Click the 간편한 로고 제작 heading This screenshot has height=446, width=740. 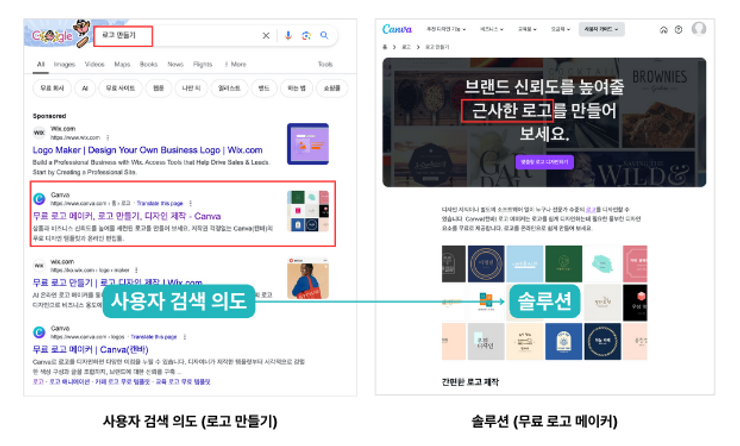coord(470,382)
